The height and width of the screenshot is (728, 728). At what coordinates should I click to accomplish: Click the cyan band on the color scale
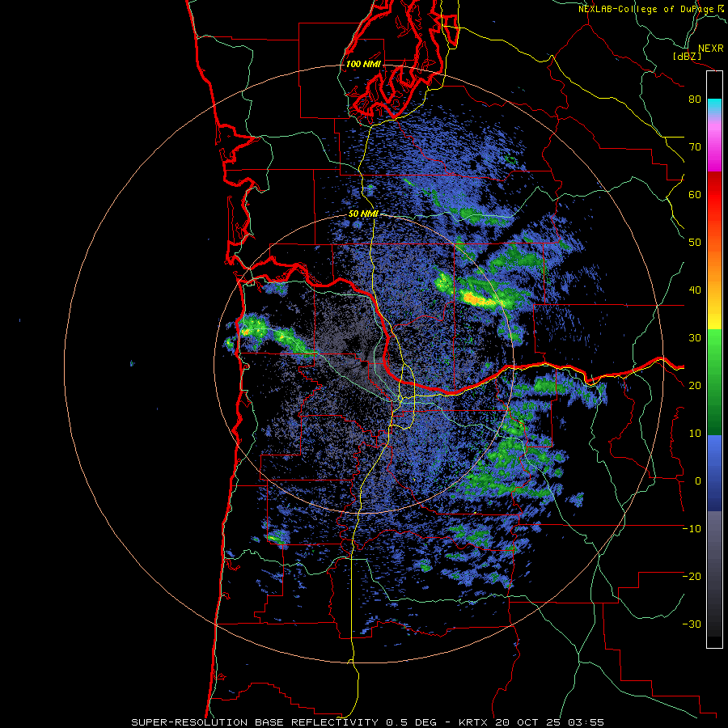714,105
